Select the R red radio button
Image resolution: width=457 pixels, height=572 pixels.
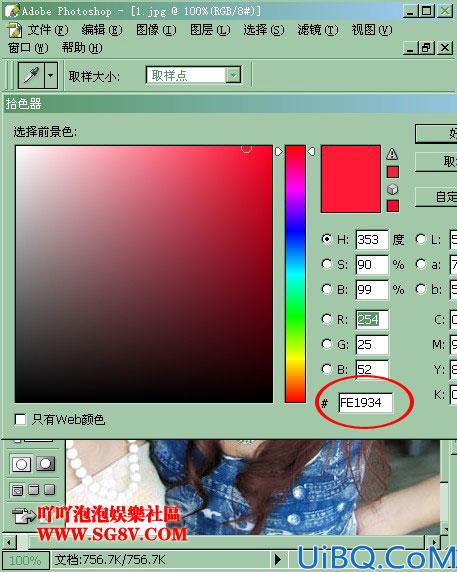tap(327, 319)
